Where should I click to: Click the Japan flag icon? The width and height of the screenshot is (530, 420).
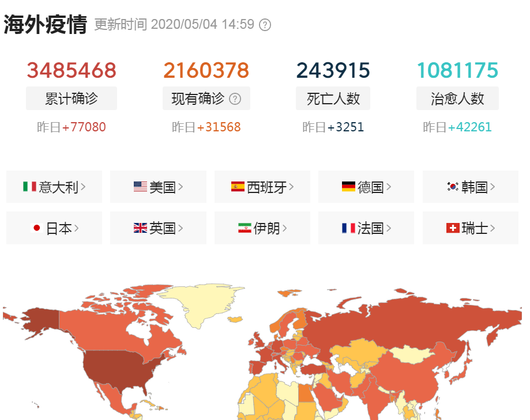pyautogui.click(x=37, y=228)
